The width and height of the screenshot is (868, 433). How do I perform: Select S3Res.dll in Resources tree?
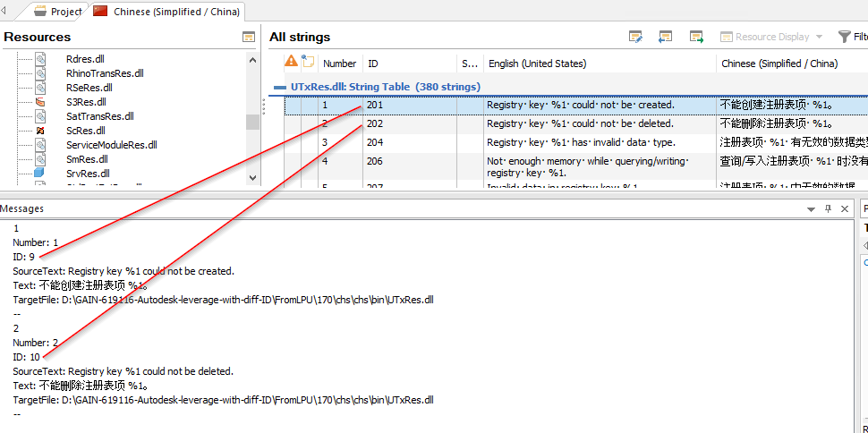(x=86, y=102)
